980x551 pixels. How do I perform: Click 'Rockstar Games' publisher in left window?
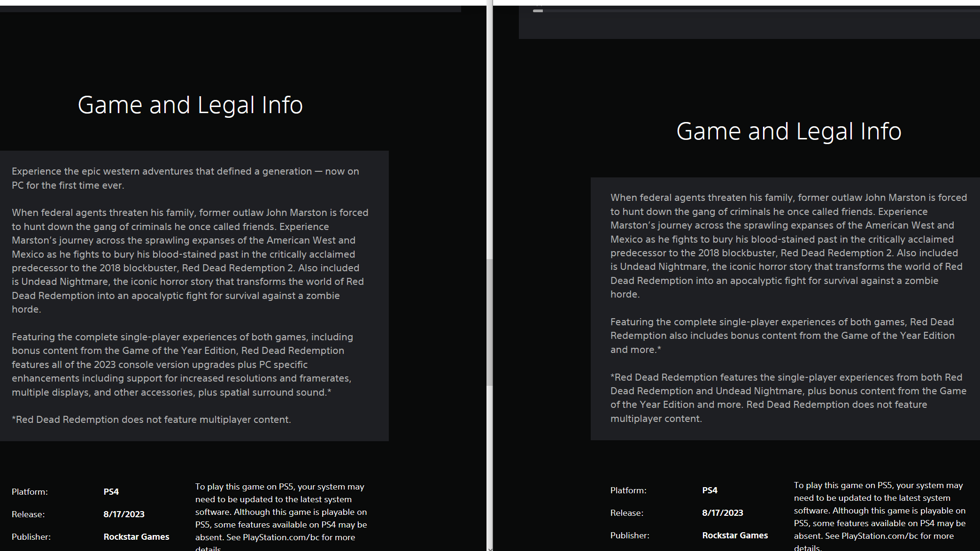[x=136, y=537]
